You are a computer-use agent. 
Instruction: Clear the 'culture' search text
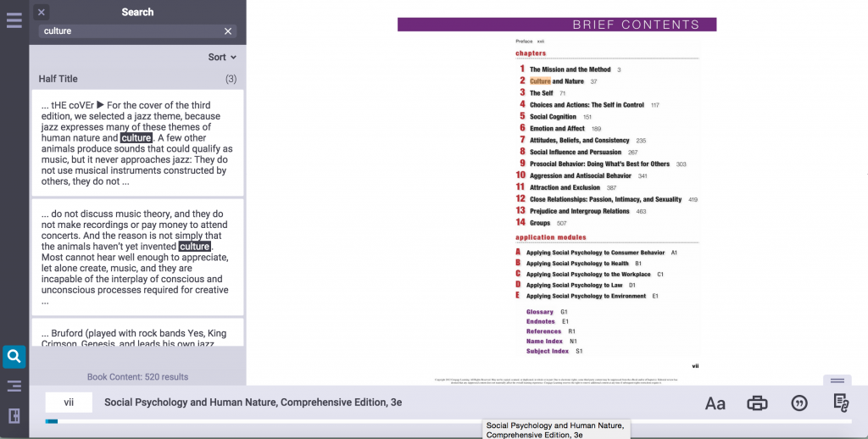click(x=227, y=31)
